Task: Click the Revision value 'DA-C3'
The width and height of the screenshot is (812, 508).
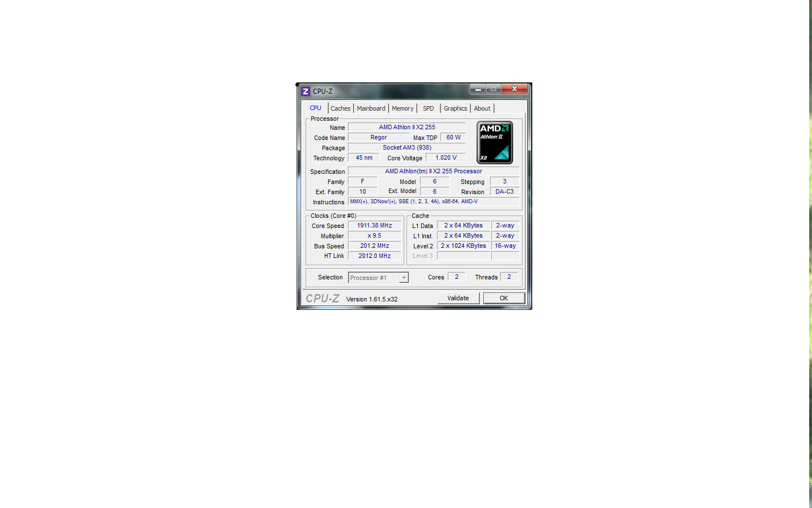Action: pyautogui.click(x=505, y=191)
